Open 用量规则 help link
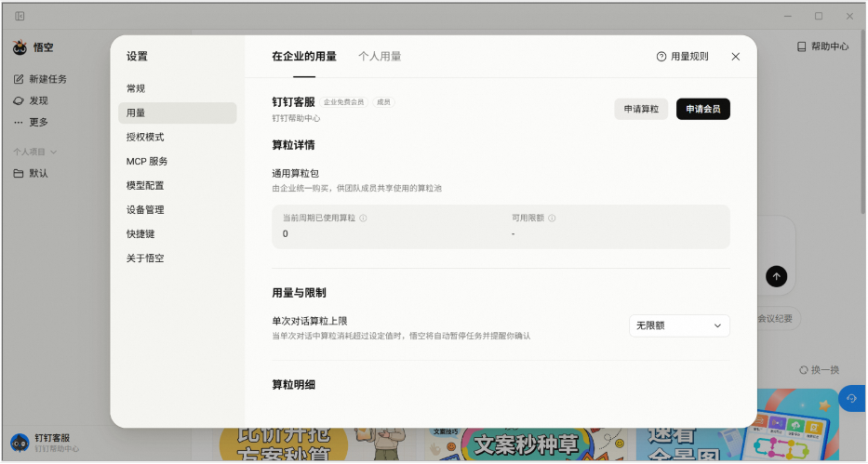 [x=682, y=57]
